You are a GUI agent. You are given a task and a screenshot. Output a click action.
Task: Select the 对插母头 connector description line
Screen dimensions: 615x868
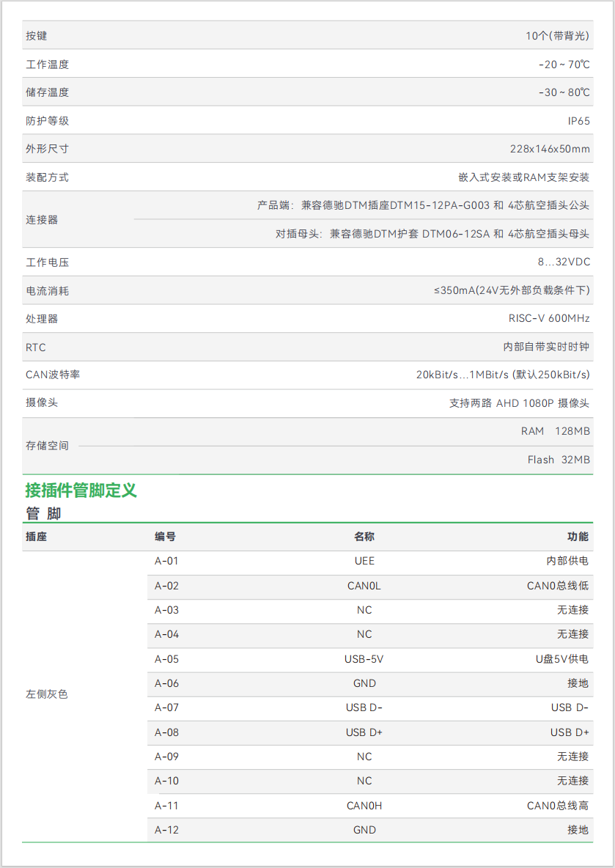(x=432, y=234)
